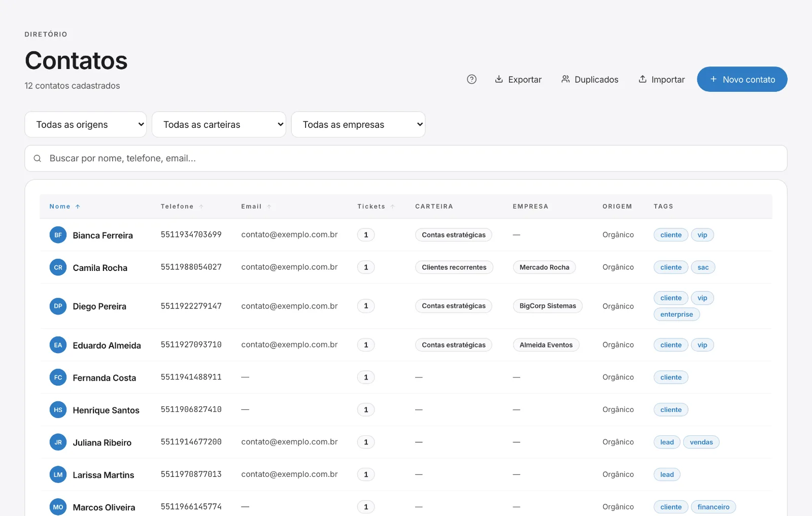This screenshot has width=812, height=516.
Task: Click the CR avatar for Camila Rocha
Action: click(58, 267)
